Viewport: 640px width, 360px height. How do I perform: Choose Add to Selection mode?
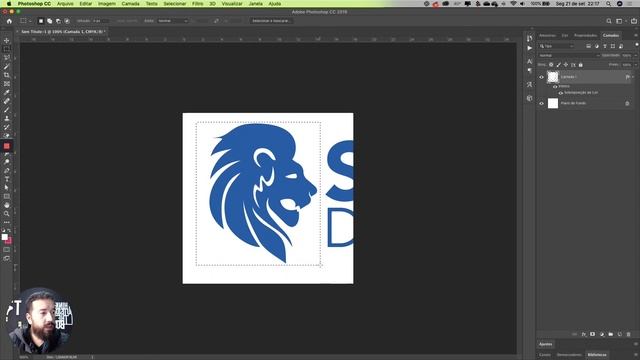point(49,21)
